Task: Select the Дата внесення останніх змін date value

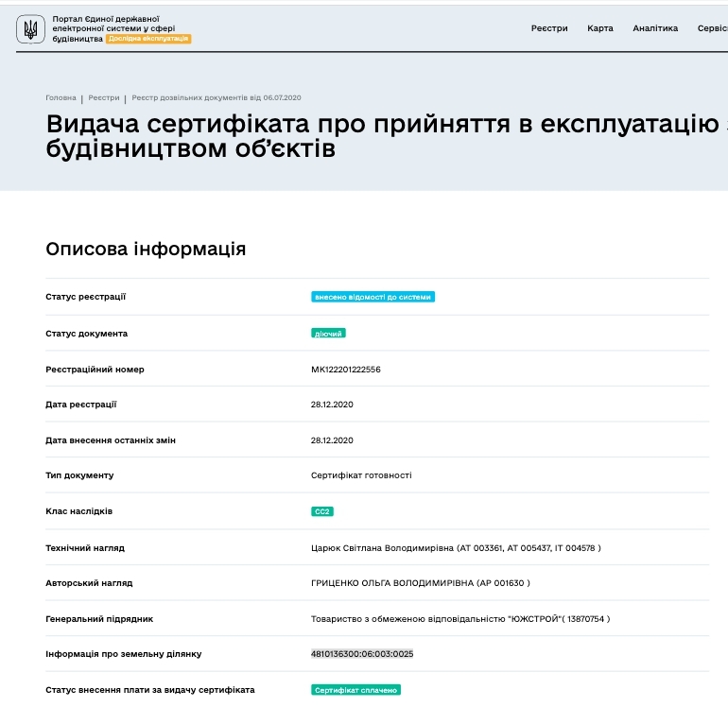Action: 332,440
